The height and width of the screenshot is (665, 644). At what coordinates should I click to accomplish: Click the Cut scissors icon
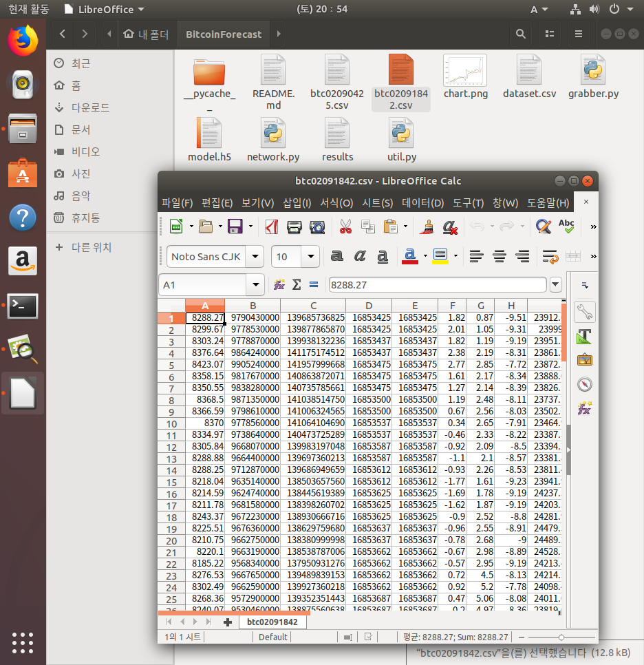click(345, 226)
